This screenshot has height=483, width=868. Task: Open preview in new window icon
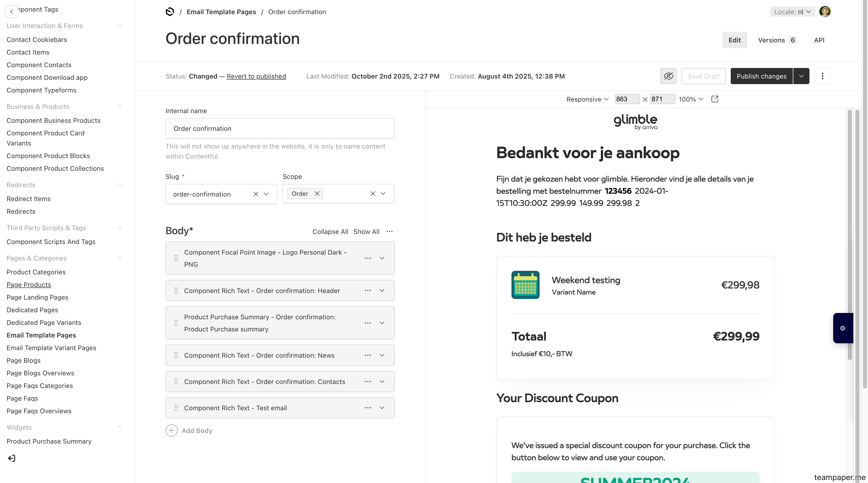(715, 99)
